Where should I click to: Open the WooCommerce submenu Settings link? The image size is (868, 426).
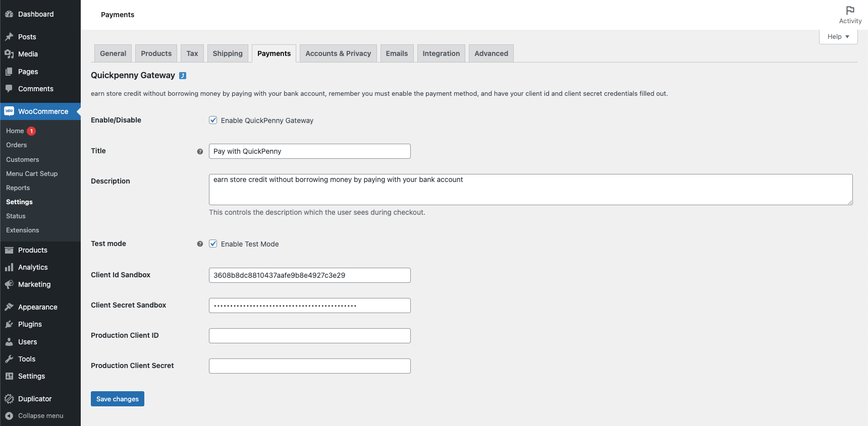click(19, 202)
